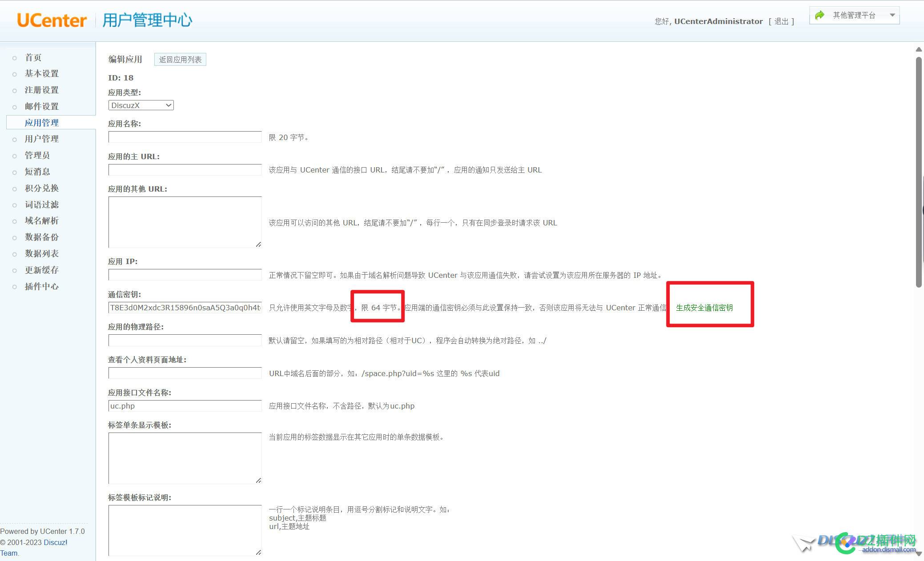
Task: Open 首页 in the sidebar
Action: 33,57
